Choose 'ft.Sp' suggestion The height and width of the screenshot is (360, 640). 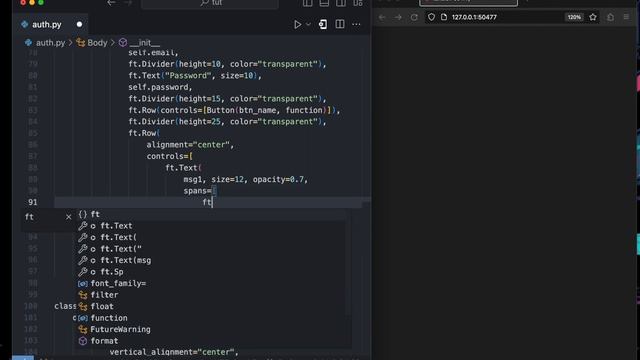(211, 272)
